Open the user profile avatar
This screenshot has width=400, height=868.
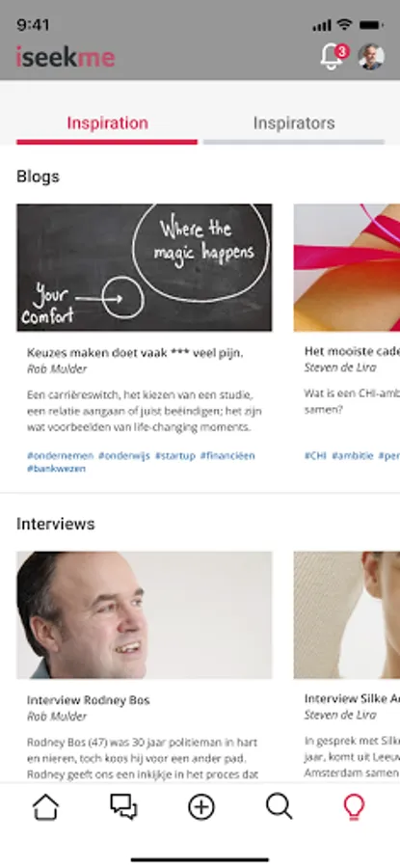[371, 57]
